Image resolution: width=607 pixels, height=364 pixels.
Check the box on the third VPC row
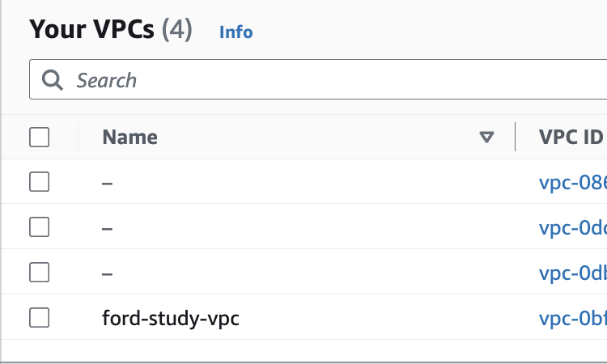(x=39, y=272)
